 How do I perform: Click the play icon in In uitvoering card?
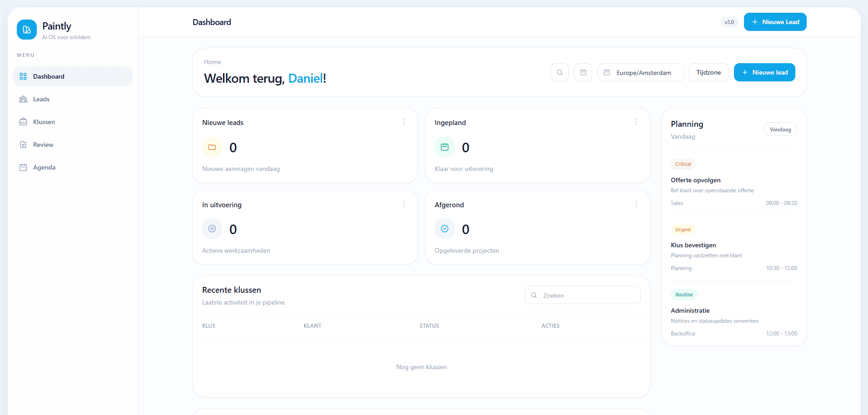point(212,229)
